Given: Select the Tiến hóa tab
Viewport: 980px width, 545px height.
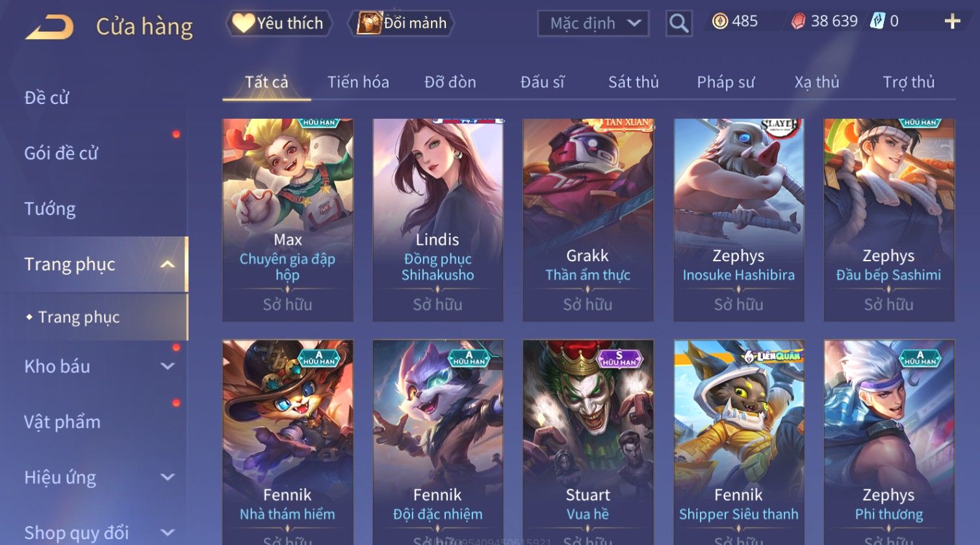Looking at the screenshot, I should point(358,82).
